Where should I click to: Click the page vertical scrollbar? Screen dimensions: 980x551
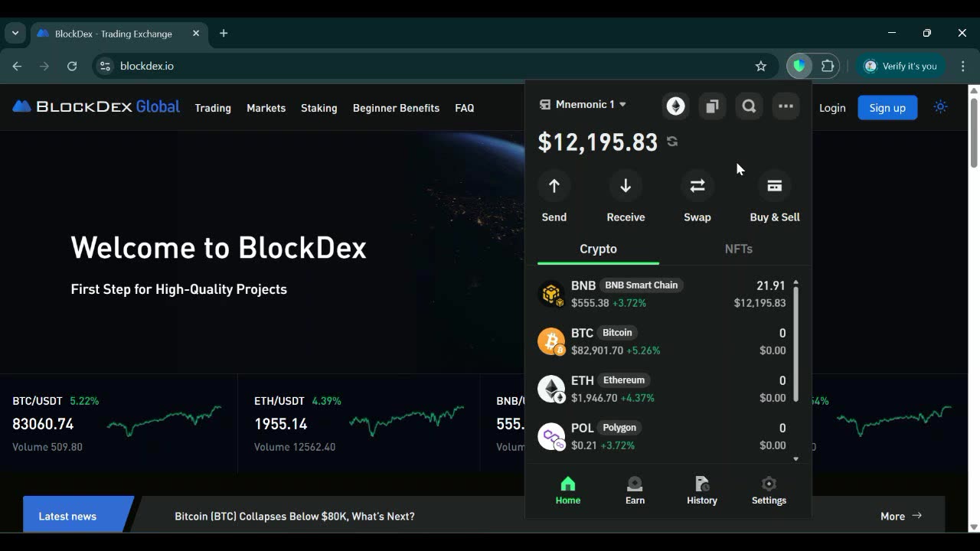pos(974,132)
